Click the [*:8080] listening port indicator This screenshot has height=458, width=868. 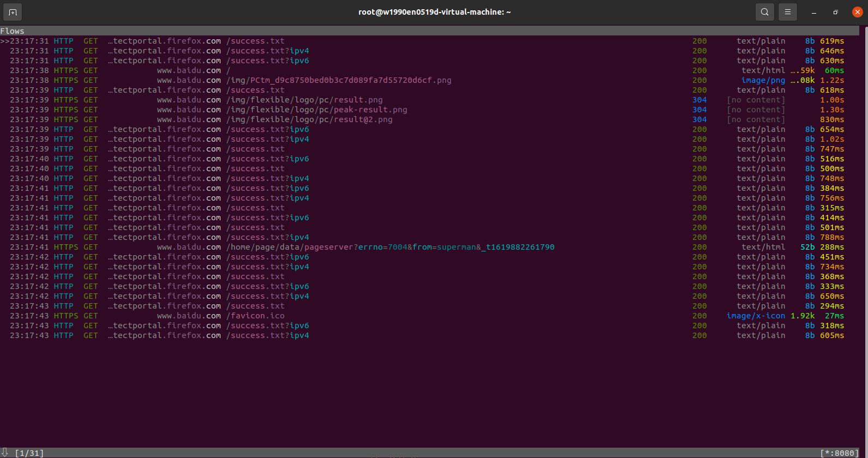(x=840, y=453)
